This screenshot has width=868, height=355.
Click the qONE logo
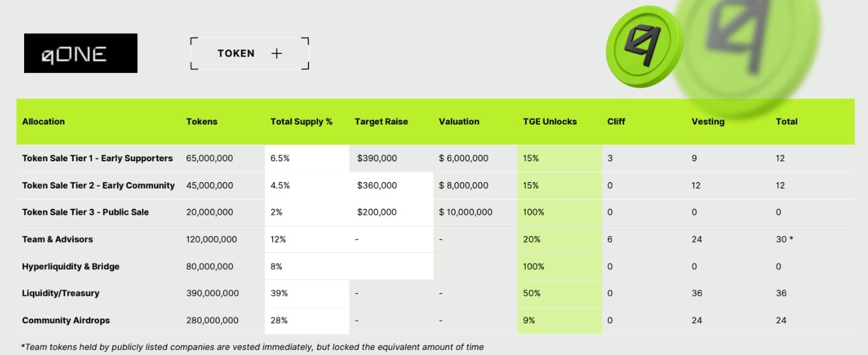(x=81, y=53)
